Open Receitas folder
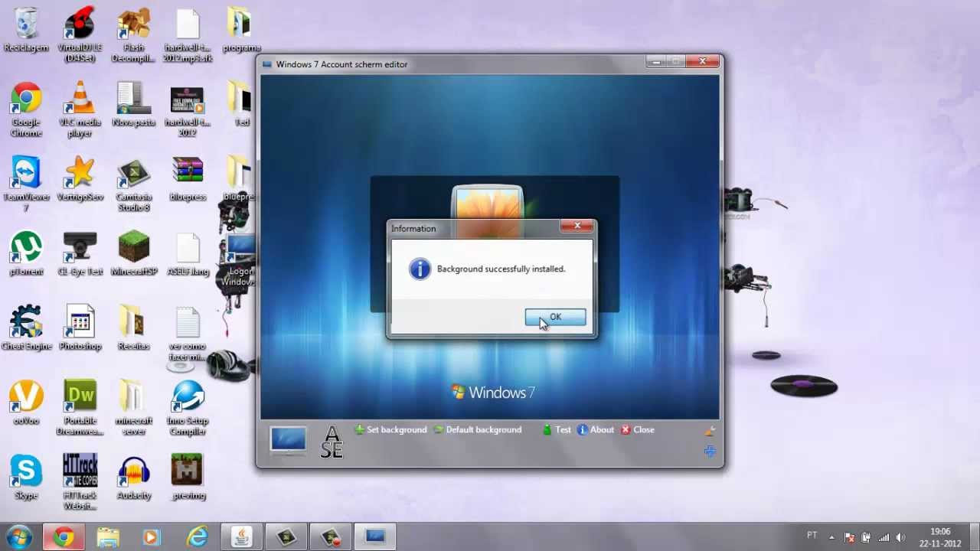 click(x=134, y=328)
